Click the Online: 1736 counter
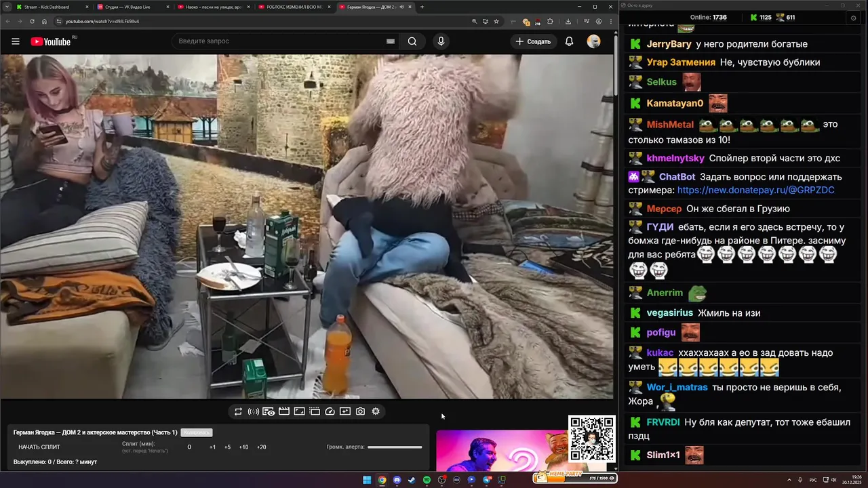868x488 pixels. pos(708,18)
